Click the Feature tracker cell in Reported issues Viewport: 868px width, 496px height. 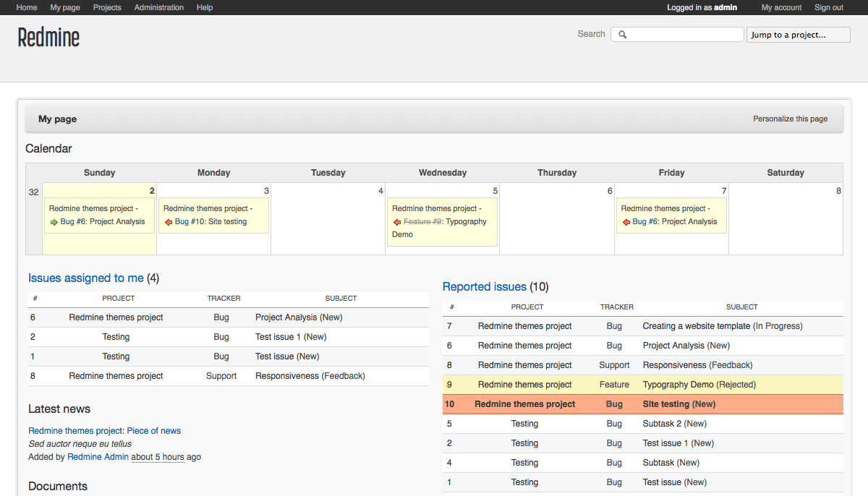[614, 385]
